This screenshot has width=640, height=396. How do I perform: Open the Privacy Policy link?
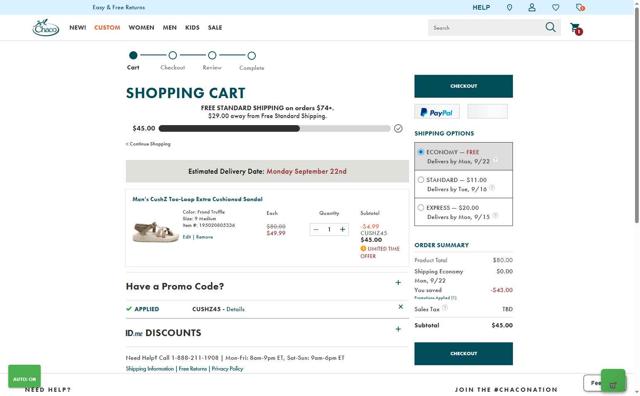pos(227,369)
